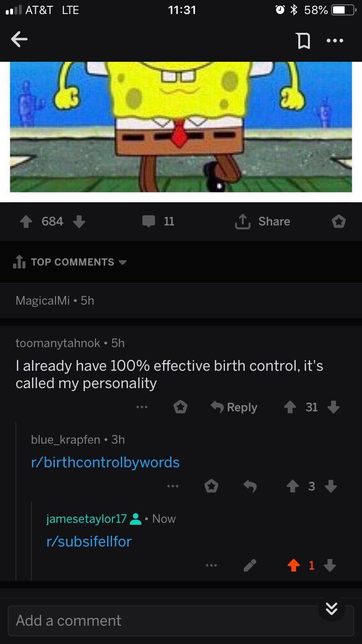Viewport: 362px width, 644px height.
Task: Reply arrow on blue_krapfen's comment
Action: (x=250, y=486)
